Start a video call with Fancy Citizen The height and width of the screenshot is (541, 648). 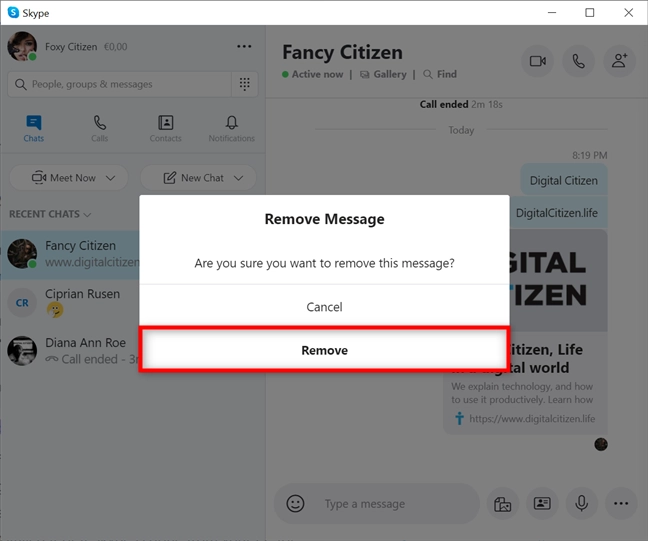point(538,61)
